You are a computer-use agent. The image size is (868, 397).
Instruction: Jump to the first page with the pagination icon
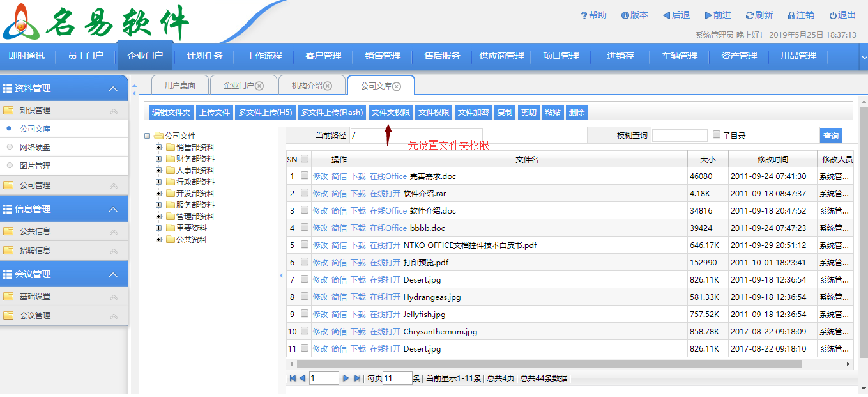tap(292, 377)
